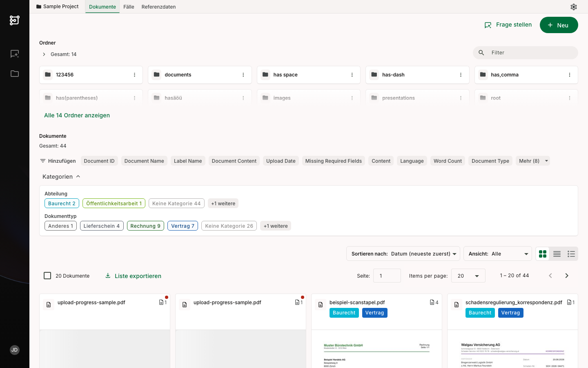588x368 pixels.
Task: Click the filter Hinzufügen icon
Action: click(43, 161)
